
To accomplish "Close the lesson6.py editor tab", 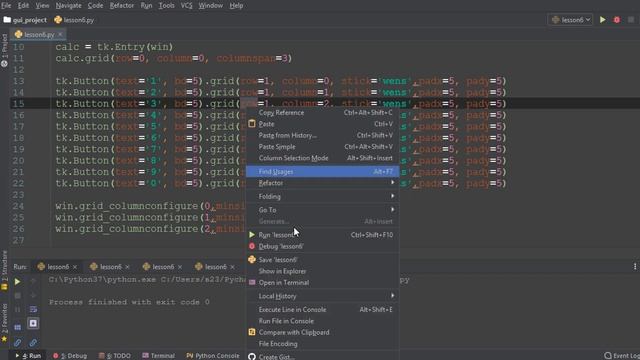I will tap(60, 35).
